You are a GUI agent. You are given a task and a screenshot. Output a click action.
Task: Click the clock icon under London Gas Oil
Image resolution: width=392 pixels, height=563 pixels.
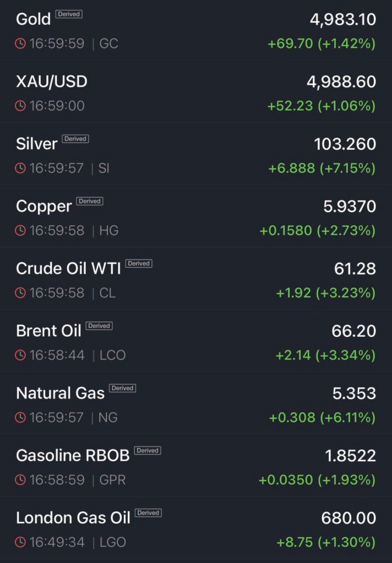tap(20, 543)
